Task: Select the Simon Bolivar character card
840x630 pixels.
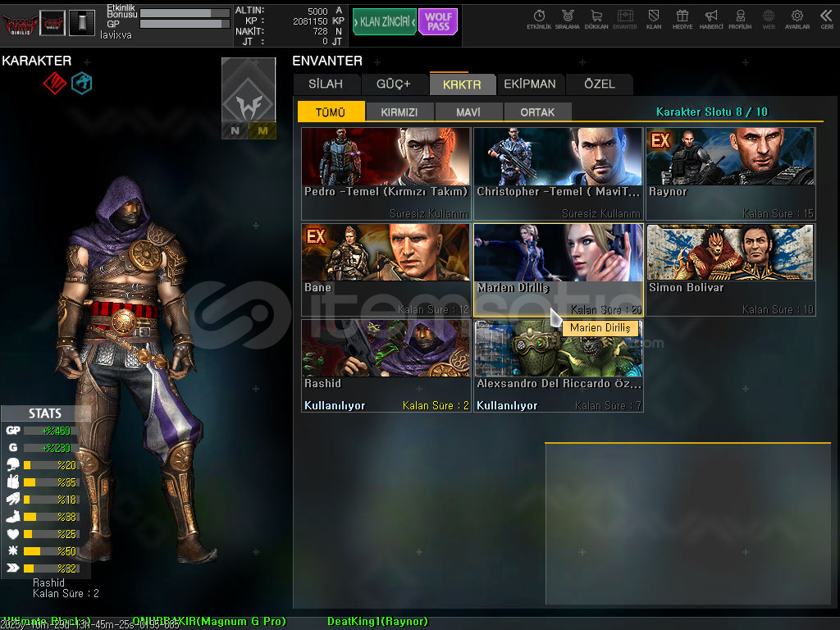Action: [731, 269]
